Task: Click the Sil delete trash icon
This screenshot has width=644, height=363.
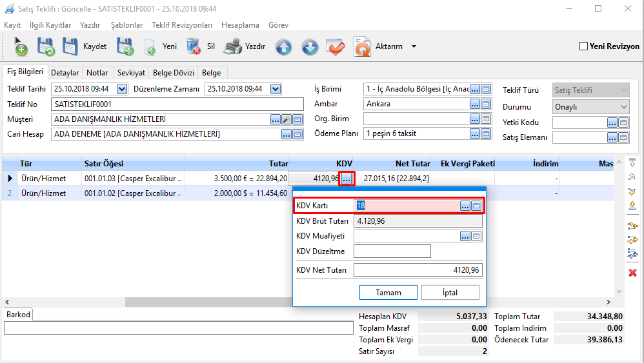Action: tap(193, 46)
